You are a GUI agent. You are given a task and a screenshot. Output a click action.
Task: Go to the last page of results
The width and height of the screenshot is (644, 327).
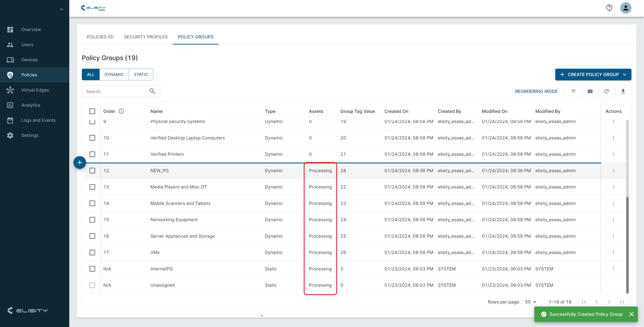point(622,302)
